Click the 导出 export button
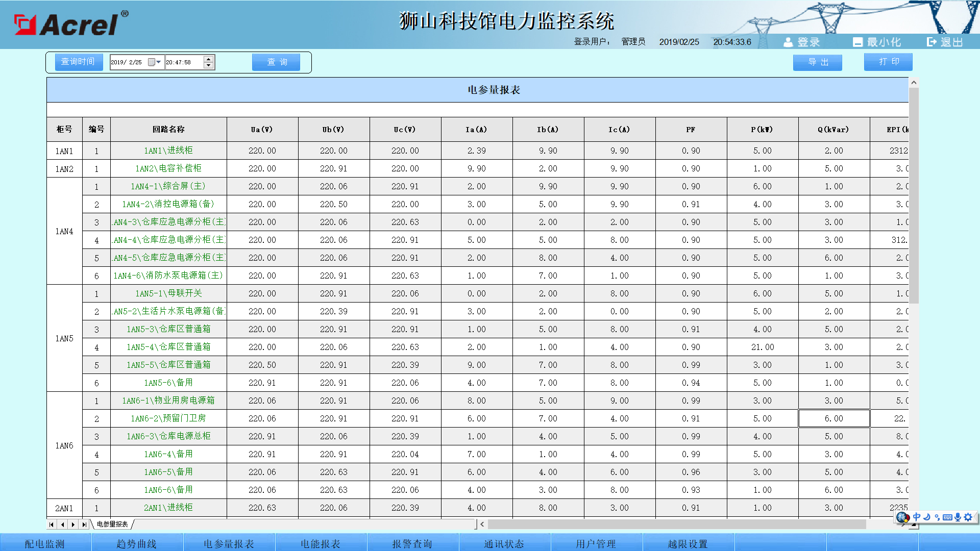 [x=817, y=62]
